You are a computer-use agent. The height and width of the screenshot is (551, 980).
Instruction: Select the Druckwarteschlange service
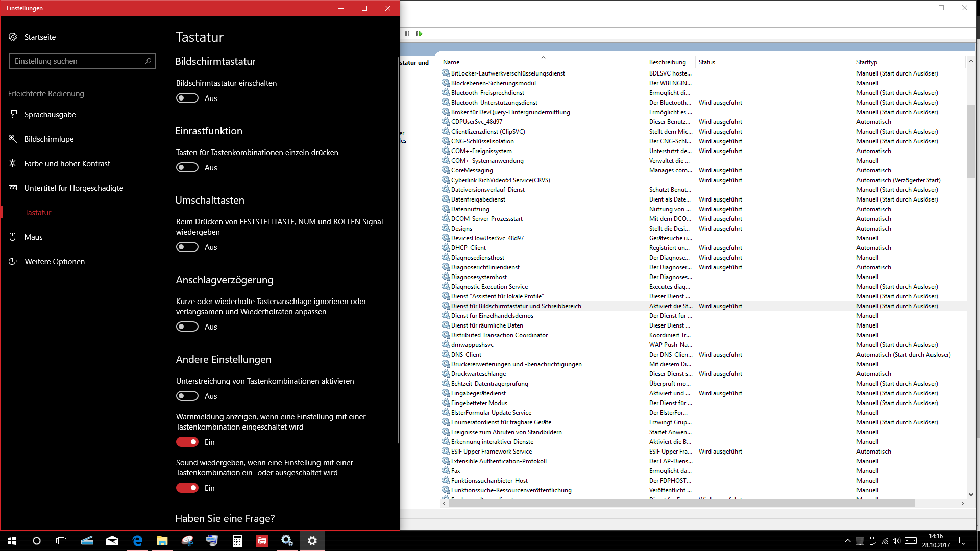(703, 373)
